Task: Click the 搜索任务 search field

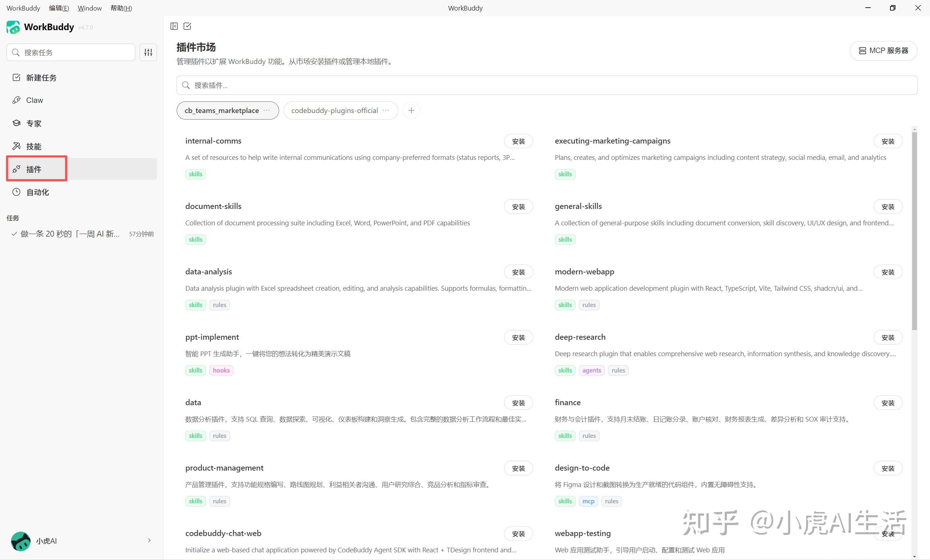Action: pos(71,52)
